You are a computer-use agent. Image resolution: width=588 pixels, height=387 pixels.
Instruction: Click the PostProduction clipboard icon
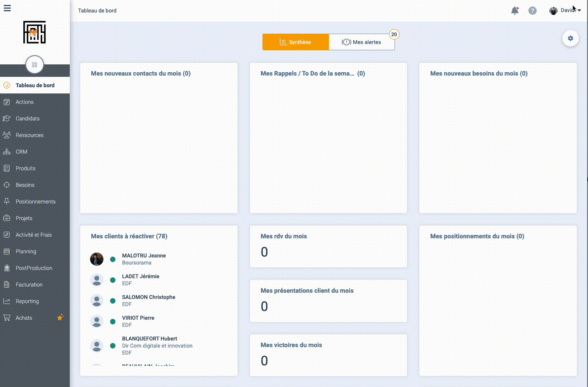(7, 268)
